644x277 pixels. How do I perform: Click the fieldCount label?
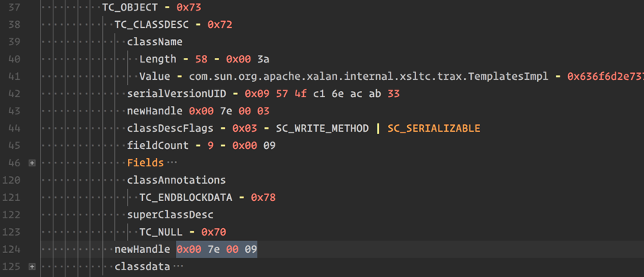tap(158, 145)
